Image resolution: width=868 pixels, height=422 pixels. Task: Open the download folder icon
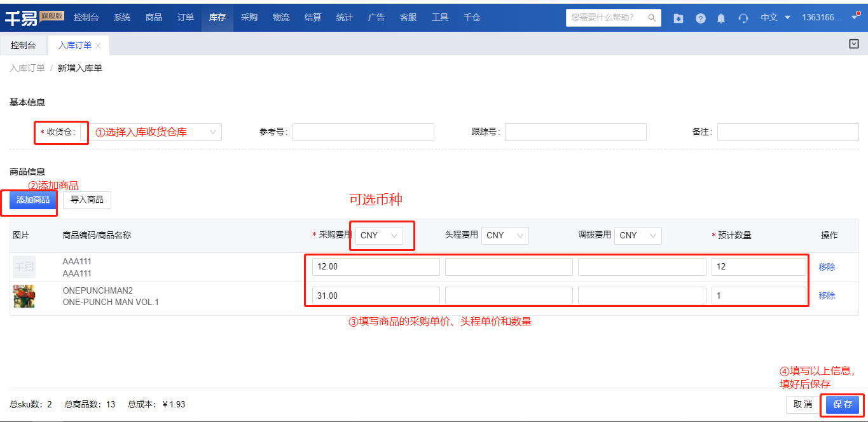[679, 18]
